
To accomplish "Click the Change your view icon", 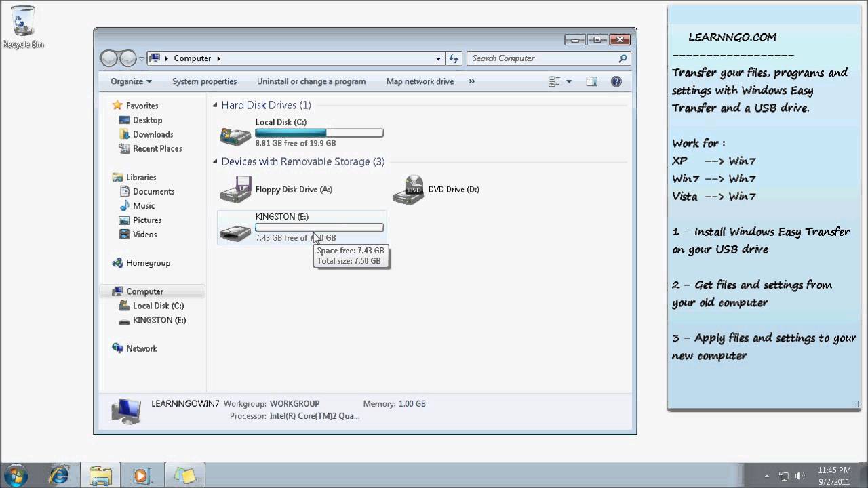I will [x=555, y=81].
